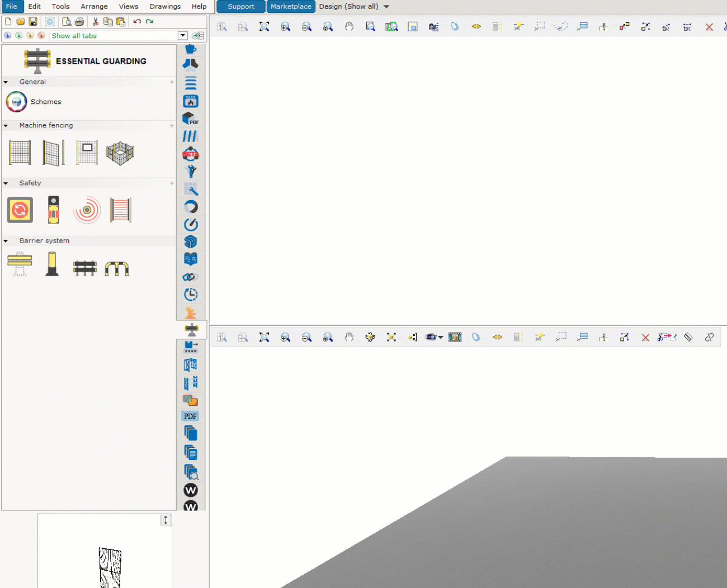Viewport: 727px width, 588px height.
Task: Select the black handrail barrier icon
Action: pyautogui.click(x=85, y=268)
